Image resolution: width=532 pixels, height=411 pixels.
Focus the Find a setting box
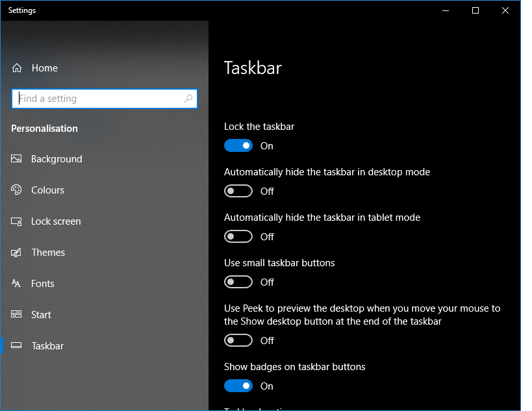click(x=97, y=99)
